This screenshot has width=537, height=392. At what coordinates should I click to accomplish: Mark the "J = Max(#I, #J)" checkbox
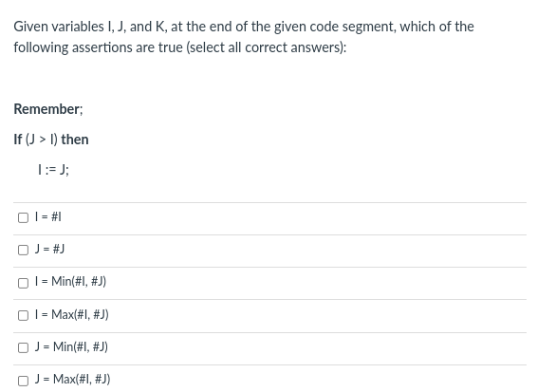23,381
